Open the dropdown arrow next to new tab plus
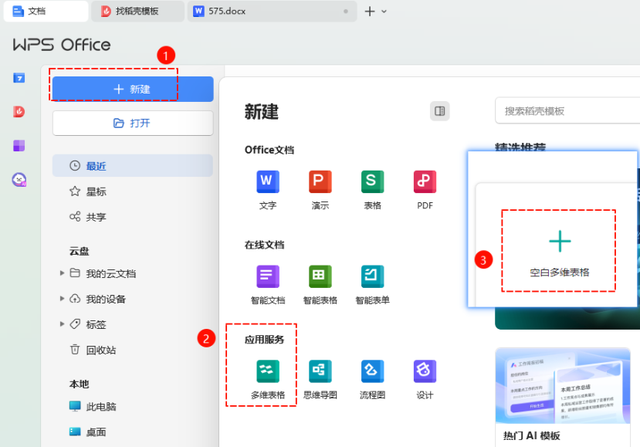This screenshot has height=447, width=640. (x=384, y=11)
